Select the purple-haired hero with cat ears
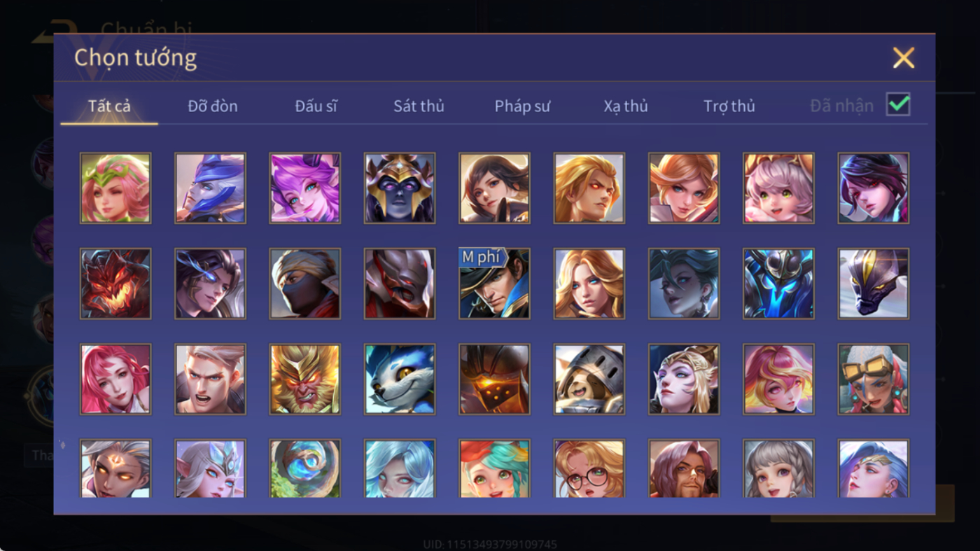This screenshot has height=551, width=980. 305,188
